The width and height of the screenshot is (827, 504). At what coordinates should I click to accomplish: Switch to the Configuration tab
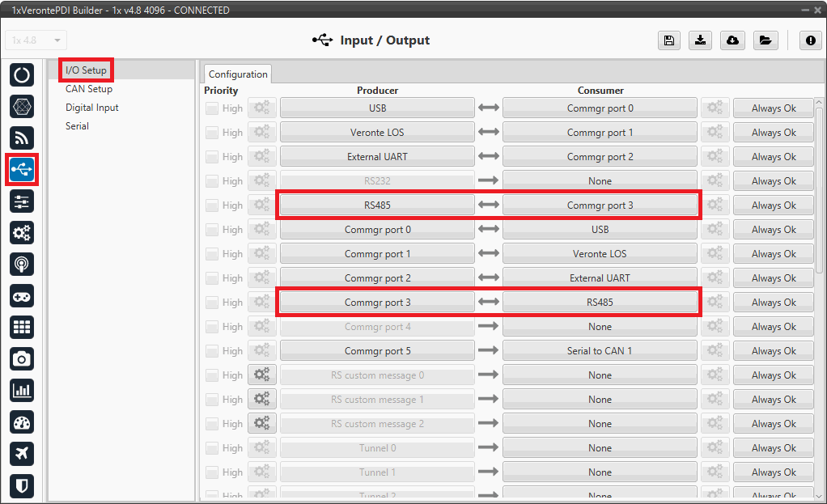[x=238, y=74]
